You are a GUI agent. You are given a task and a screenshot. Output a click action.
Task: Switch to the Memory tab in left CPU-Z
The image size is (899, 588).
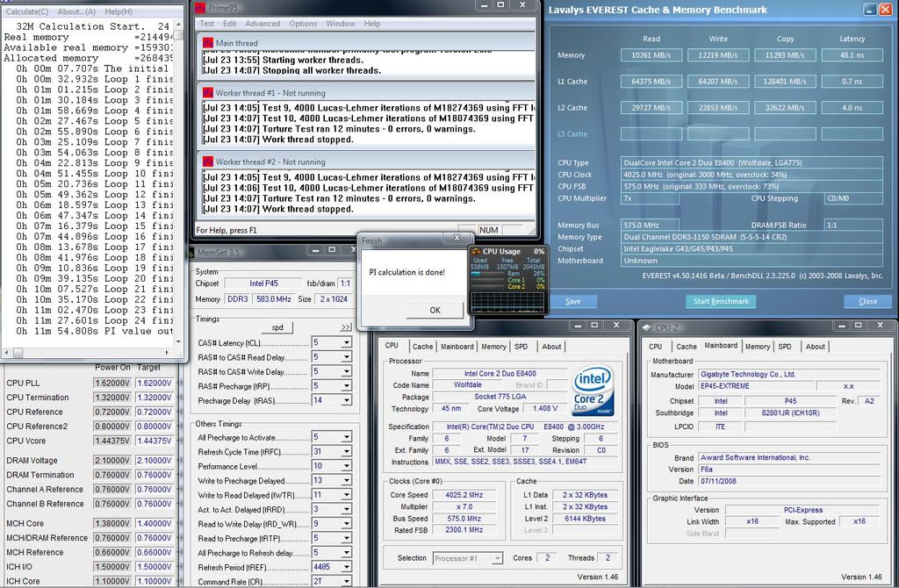click(493, 347)
